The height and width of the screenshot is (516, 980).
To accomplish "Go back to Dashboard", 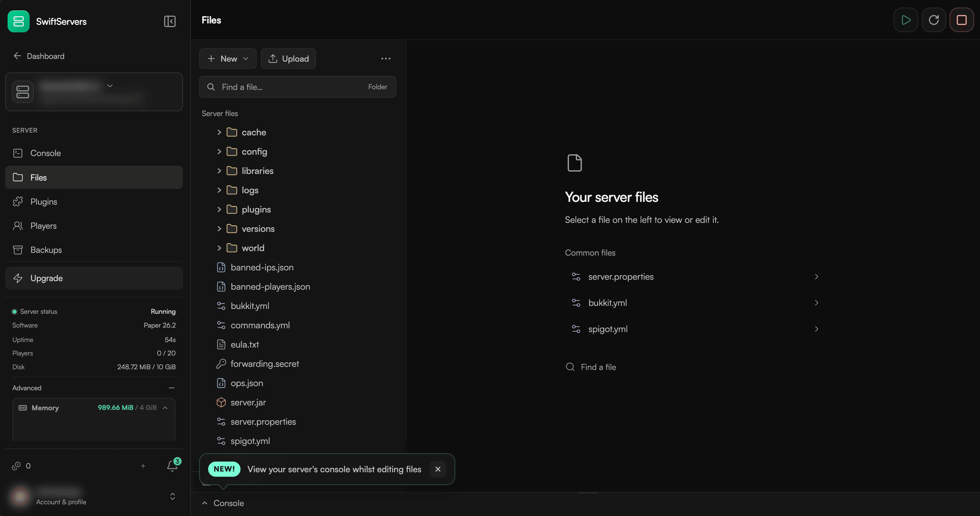I will 39,56.
